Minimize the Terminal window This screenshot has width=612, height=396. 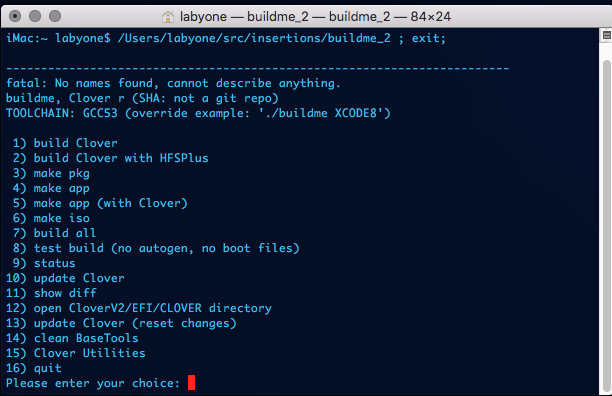tap(35, 16)
